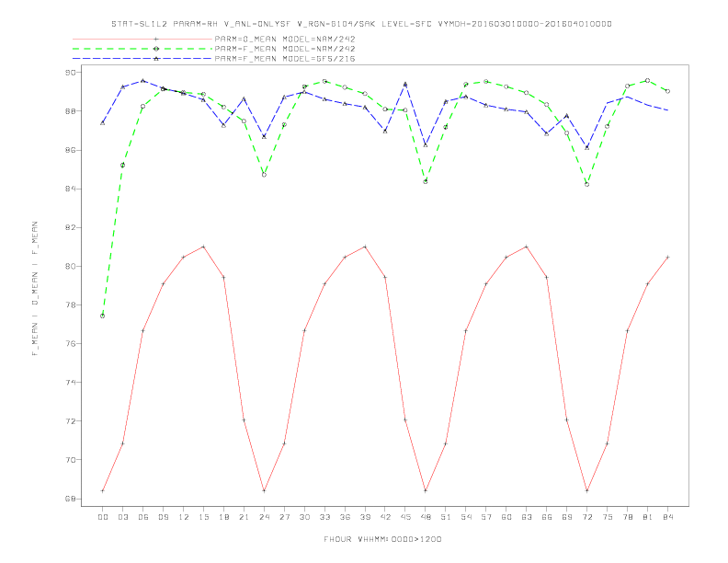Click x-axis tick label 03
This screenshot has width=728, height=563.
pos(122,517)
